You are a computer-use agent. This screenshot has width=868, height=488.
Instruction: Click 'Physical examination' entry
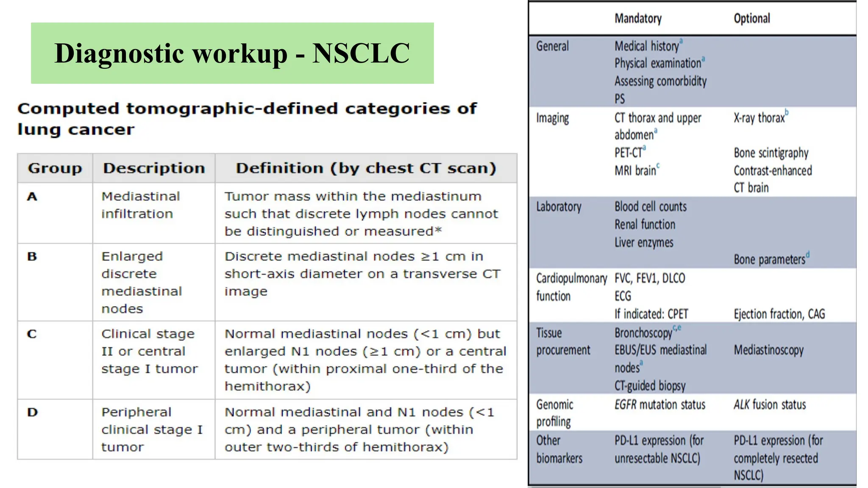660,63
